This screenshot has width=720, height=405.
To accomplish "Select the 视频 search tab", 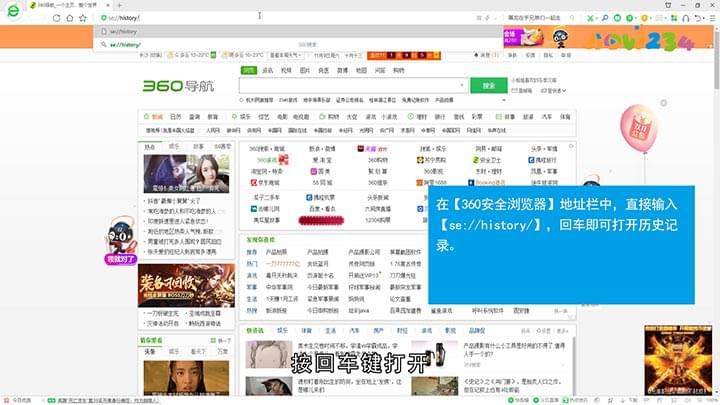I will (x=286, y=70).
